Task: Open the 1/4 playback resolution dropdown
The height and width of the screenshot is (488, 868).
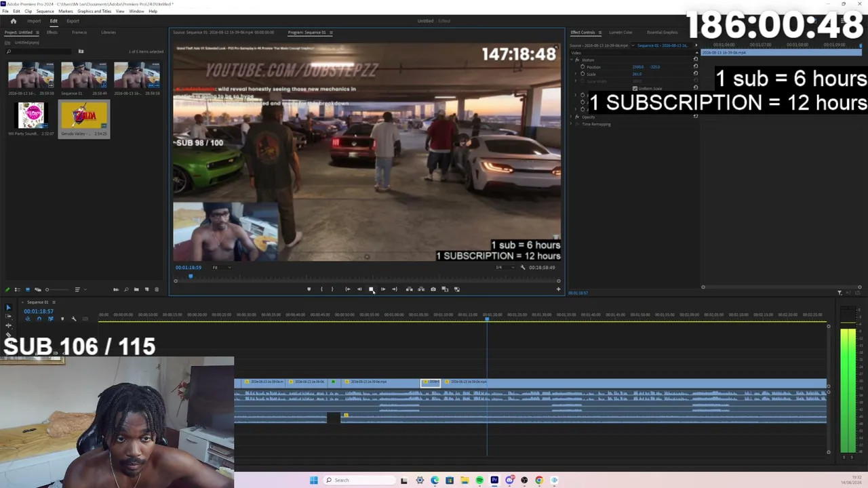Action: pos(503,268)
